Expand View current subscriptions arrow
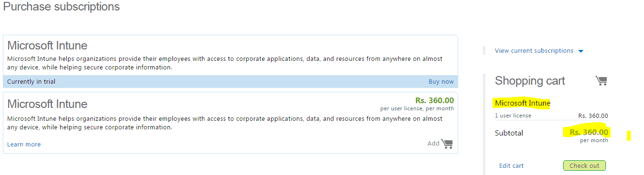Screen dimensions: 644x175 coord(581,51)
